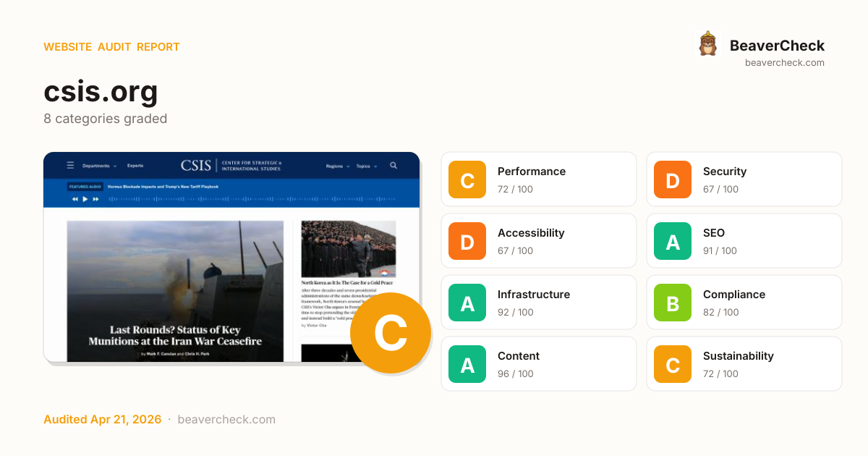This screenshot has height=456, width=868.
Task: Click the SEO grade A badge
Action: point(673,241)
